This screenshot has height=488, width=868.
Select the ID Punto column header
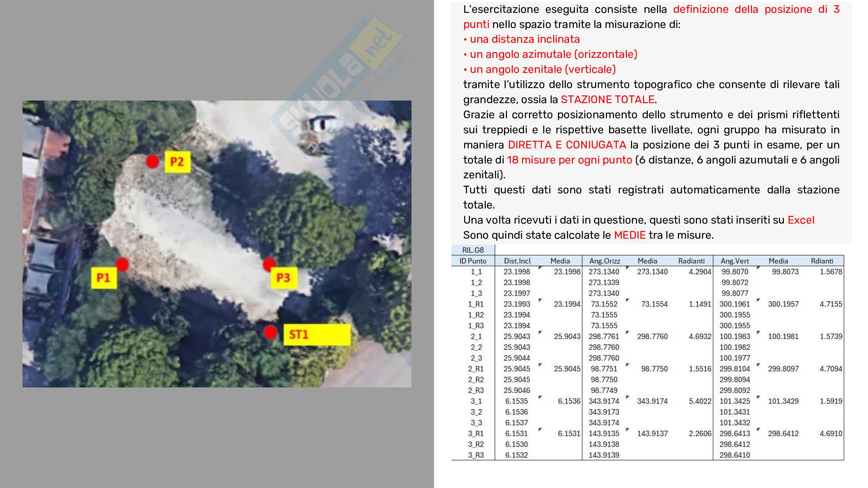pos(473,261)
